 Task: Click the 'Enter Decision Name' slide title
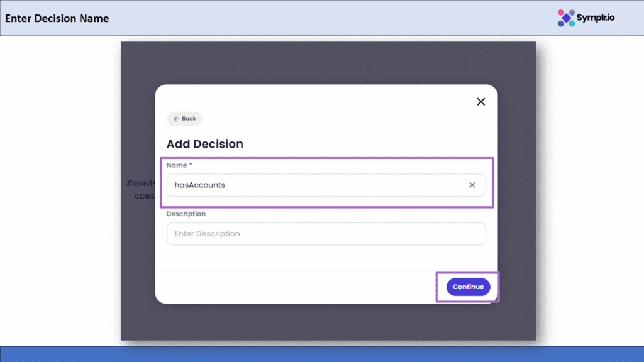click(57, 18)
